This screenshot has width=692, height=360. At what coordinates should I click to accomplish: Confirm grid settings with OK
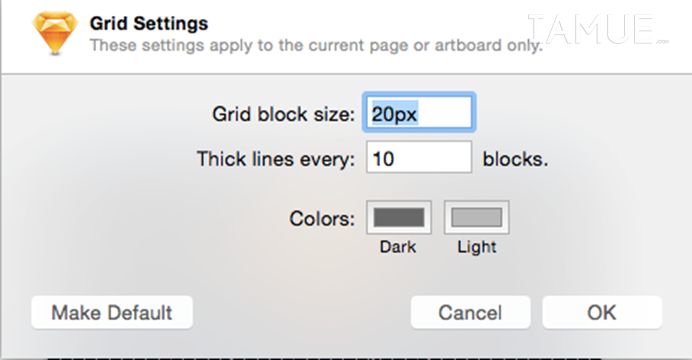coord(602,312)
